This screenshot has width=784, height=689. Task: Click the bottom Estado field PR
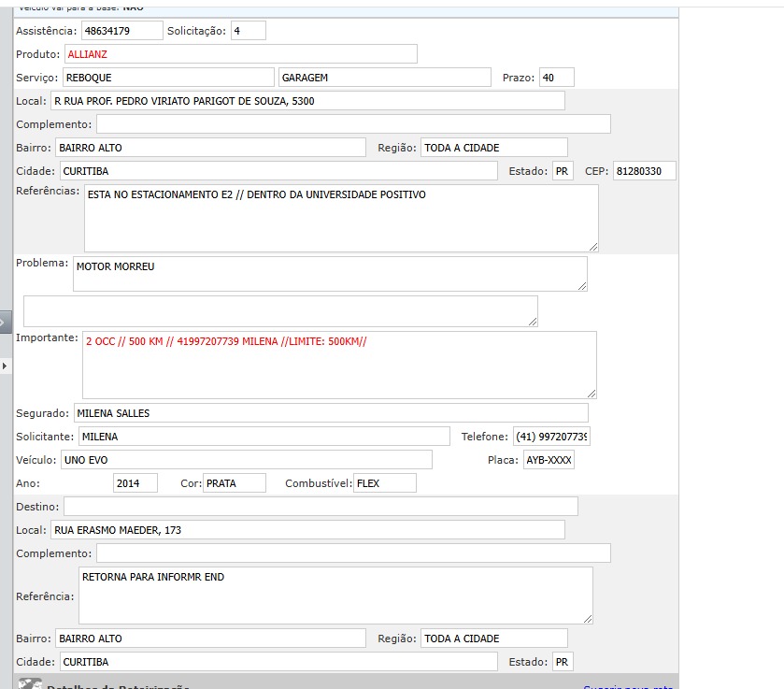(x=563, y=662)
